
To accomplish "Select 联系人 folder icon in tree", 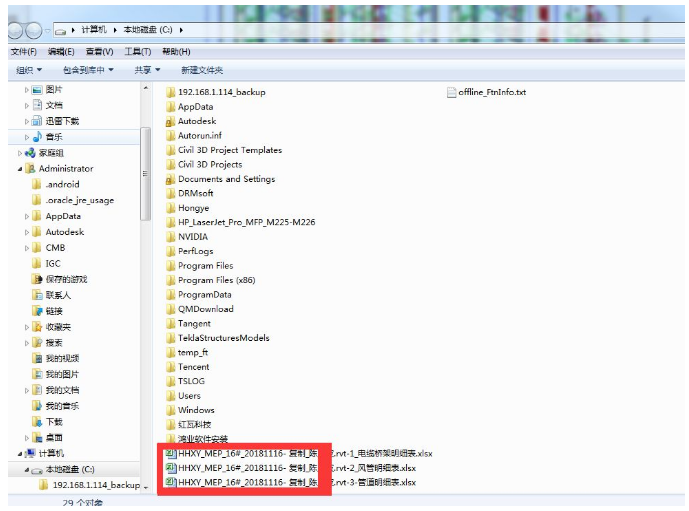I will pyautogui.click(x=37, y=295).
